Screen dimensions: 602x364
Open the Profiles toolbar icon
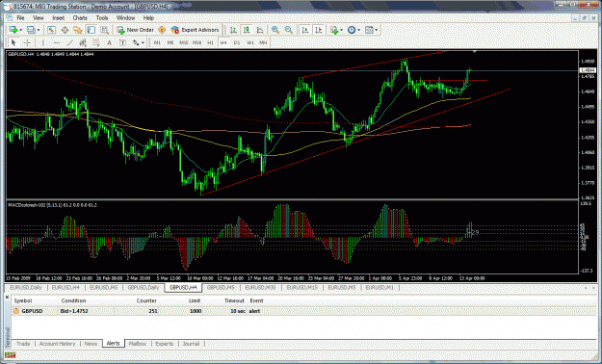(x=31, y=30)
